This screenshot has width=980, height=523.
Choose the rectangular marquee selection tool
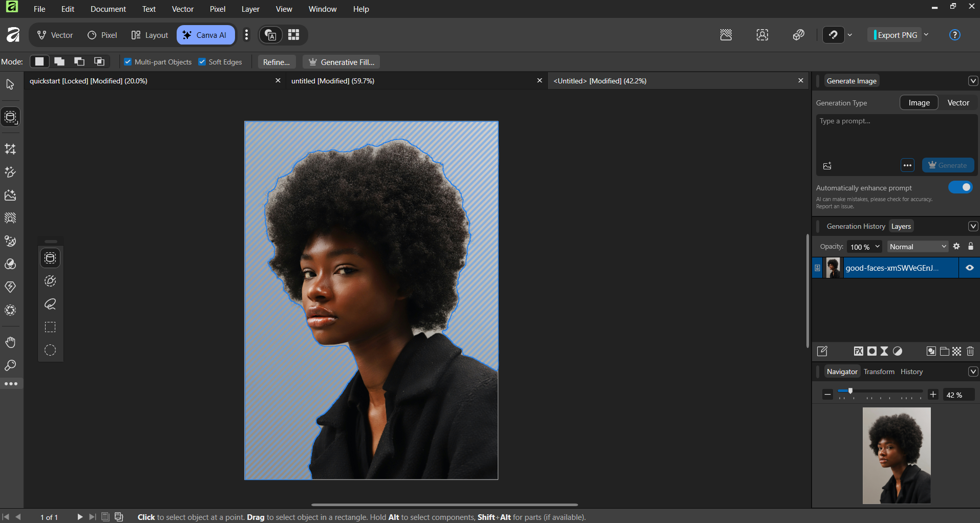pos(50,328)
